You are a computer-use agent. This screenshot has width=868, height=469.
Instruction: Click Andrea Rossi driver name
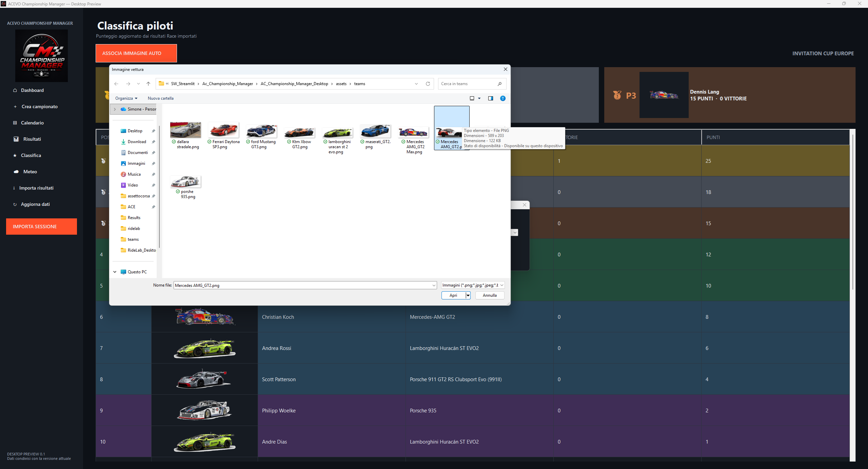276,348
